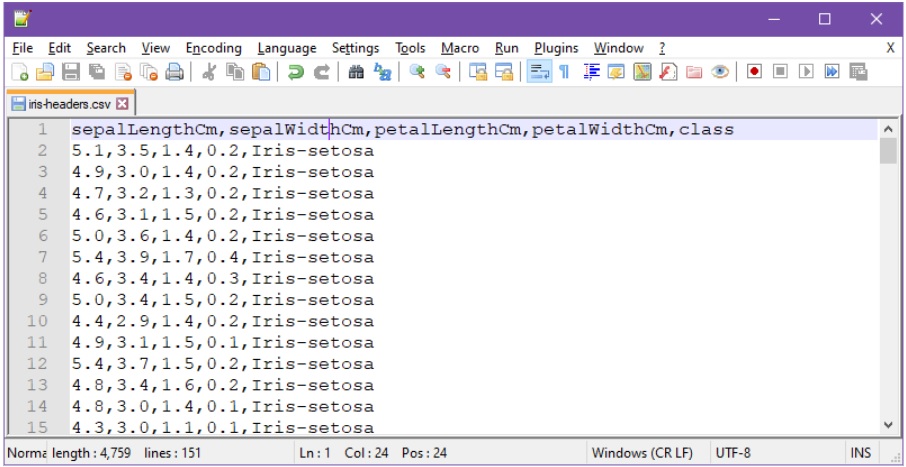Click the scrollbar down arrow
906x467 pixels.
(x=888, y=425)
